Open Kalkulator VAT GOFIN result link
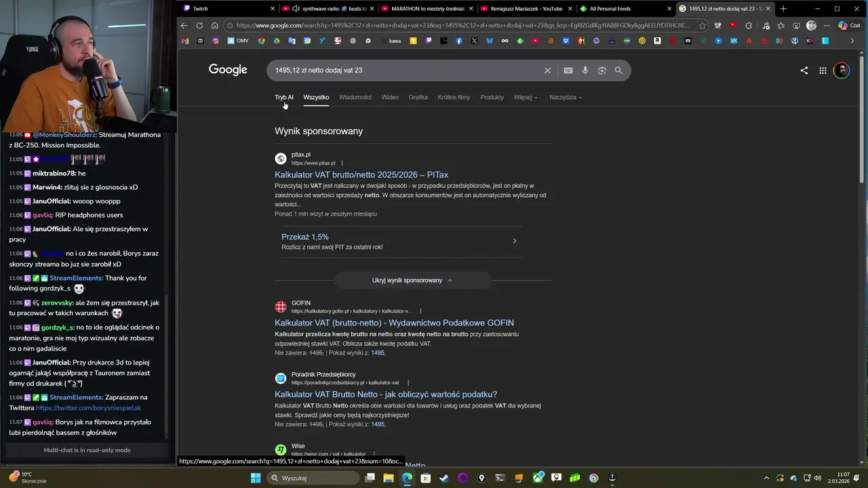This screenshot has width=868, height=488. coord(394,323)
